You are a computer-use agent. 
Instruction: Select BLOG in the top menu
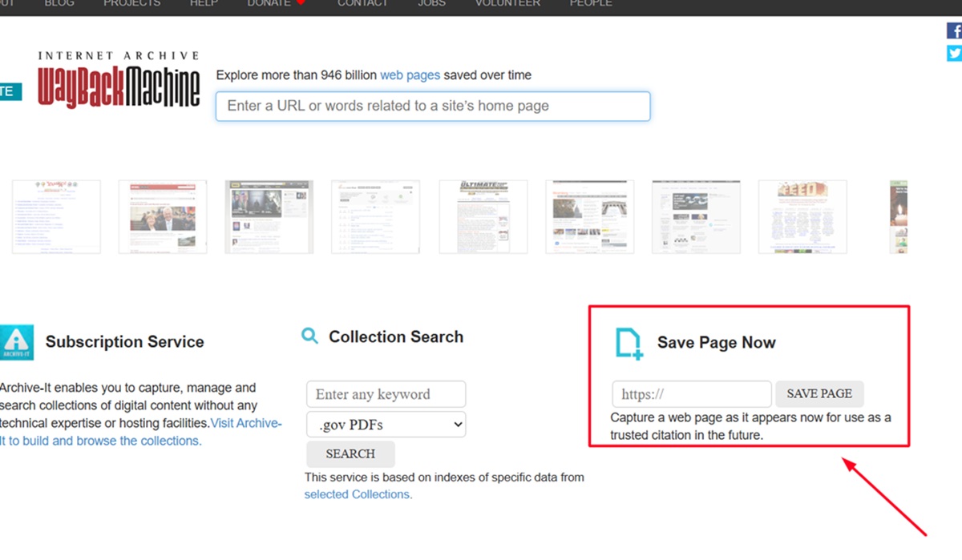[59, 4]
